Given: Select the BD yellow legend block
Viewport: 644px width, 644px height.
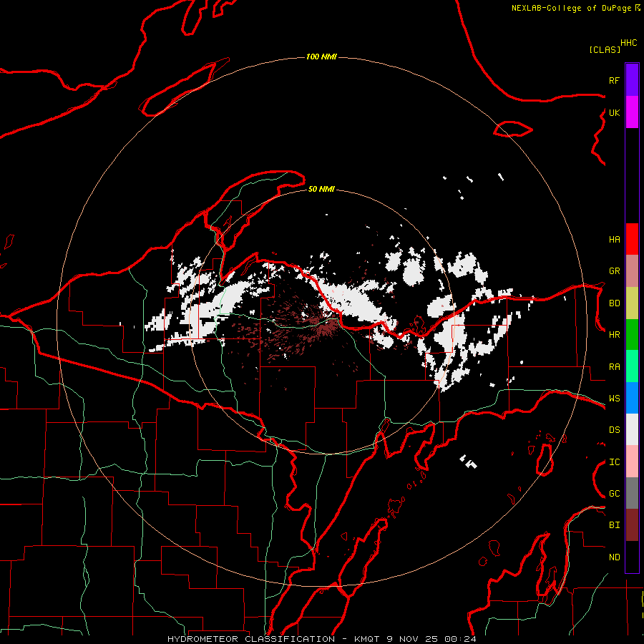Looking at the screenshot, I should click(x=632, y=303).
